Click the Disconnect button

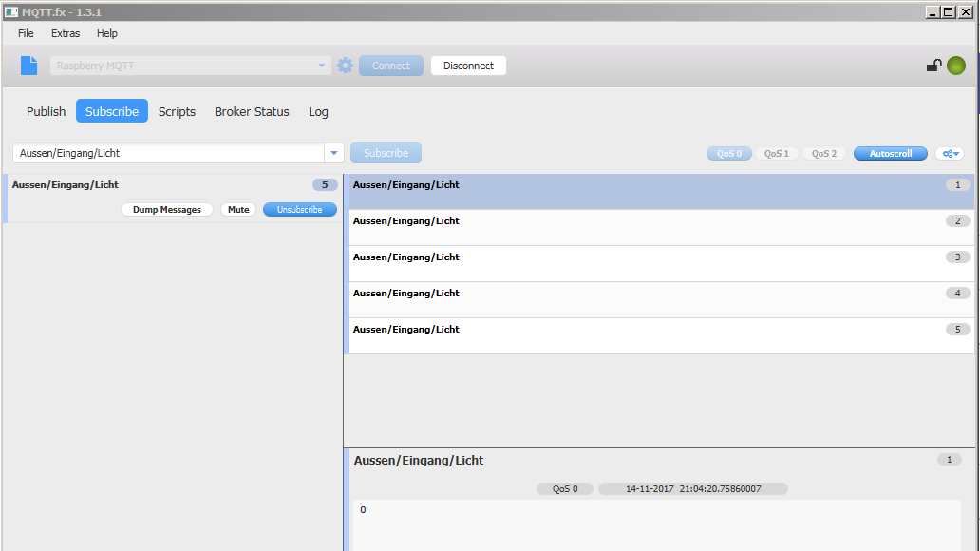tap(467, 65)
